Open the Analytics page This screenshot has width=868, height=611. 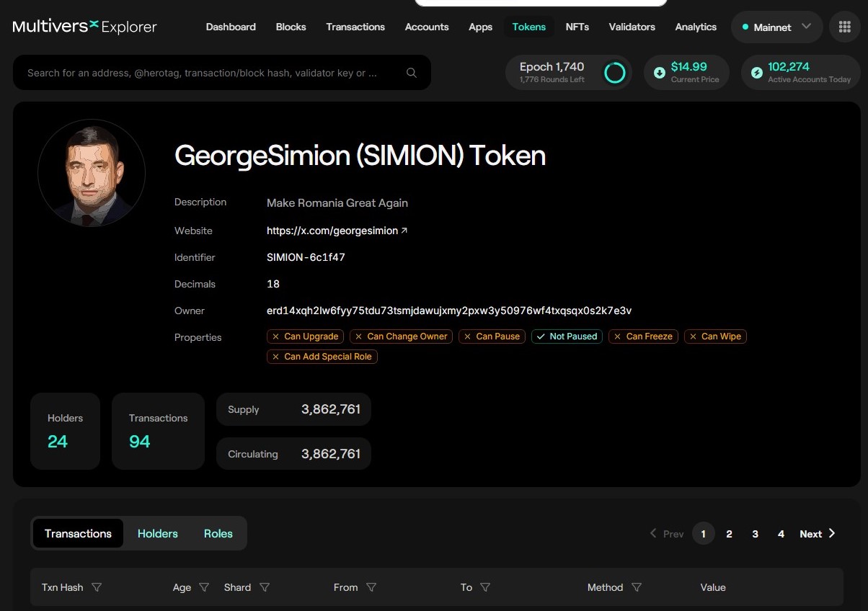coord(696,27)
